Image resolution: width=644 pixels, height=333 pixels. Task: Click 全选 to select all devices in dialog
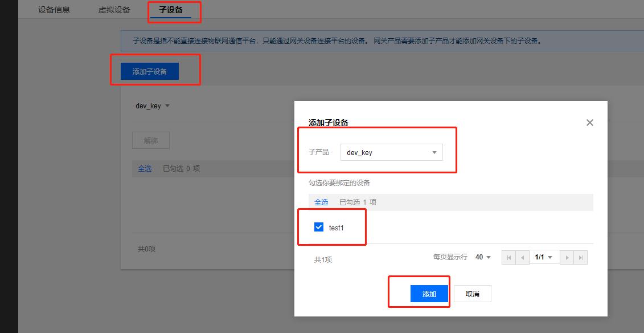point(321,202)
